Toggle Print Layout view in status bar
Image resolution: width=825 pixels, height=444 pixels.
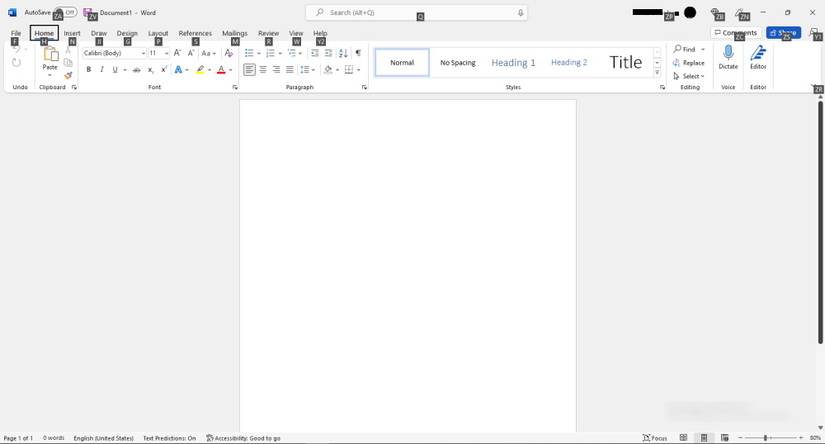point(703,438)
